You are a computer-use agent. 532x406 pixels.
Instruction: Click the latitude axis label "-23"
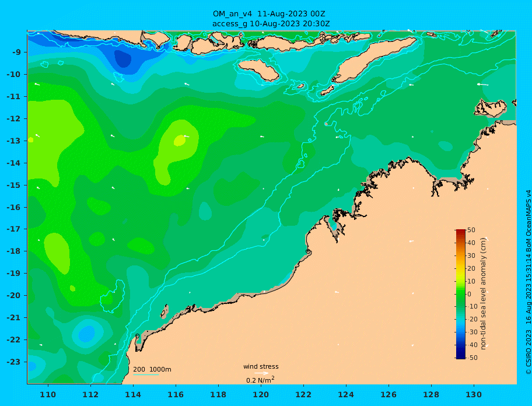click(x=14, y=362)
